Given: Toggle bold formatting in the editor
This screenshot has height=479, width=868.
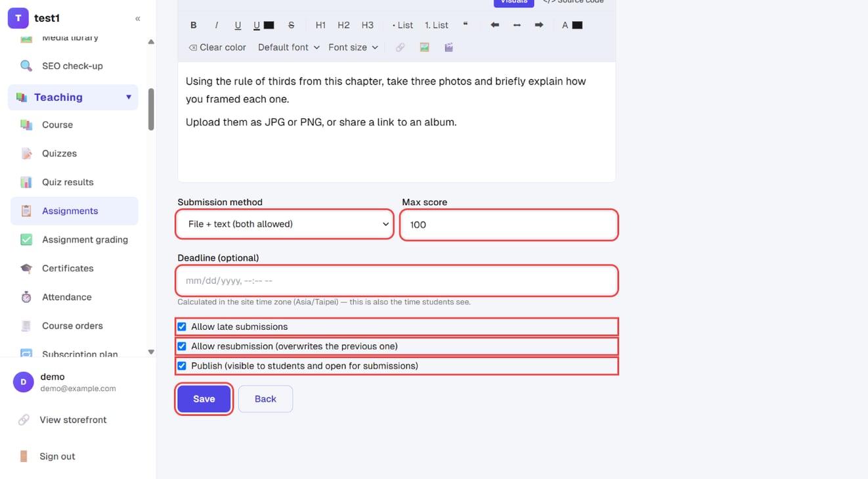Looking at the screenshot, I should pos(193,25).
